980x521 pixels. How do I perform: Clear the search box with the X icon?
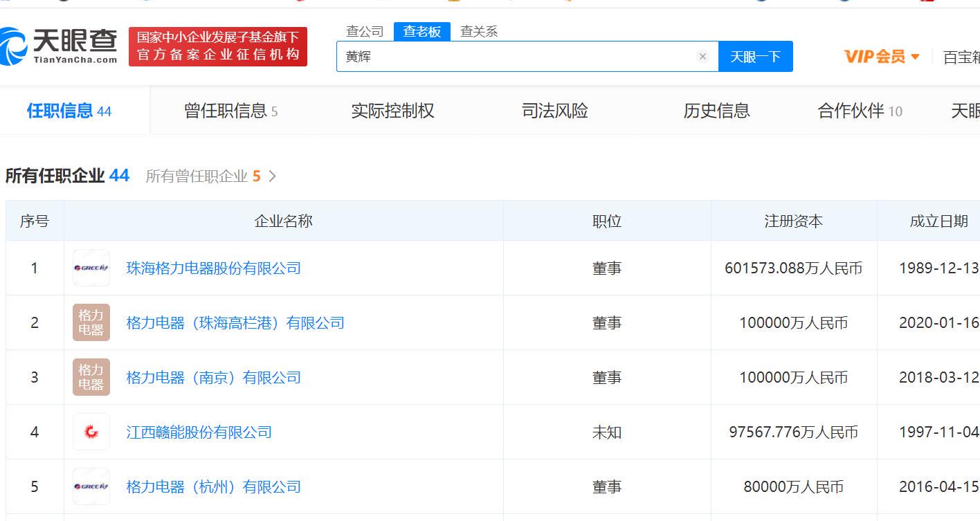coord(702,56)
